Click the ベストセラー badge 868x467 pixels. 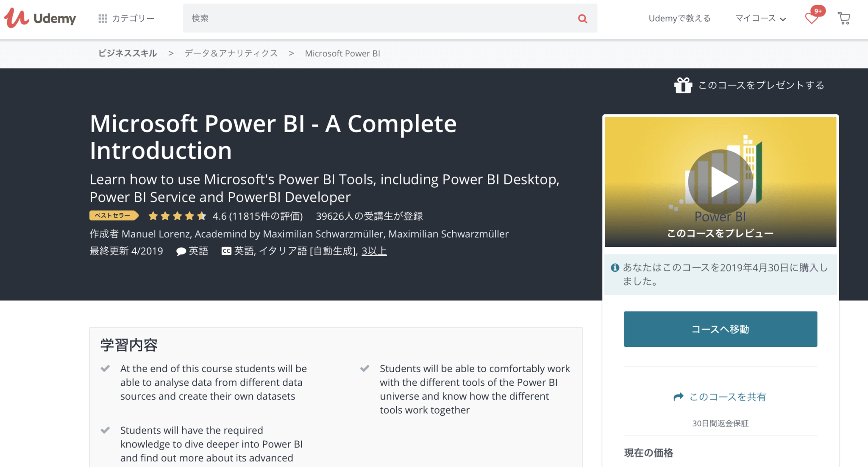(x=114, y=216)
